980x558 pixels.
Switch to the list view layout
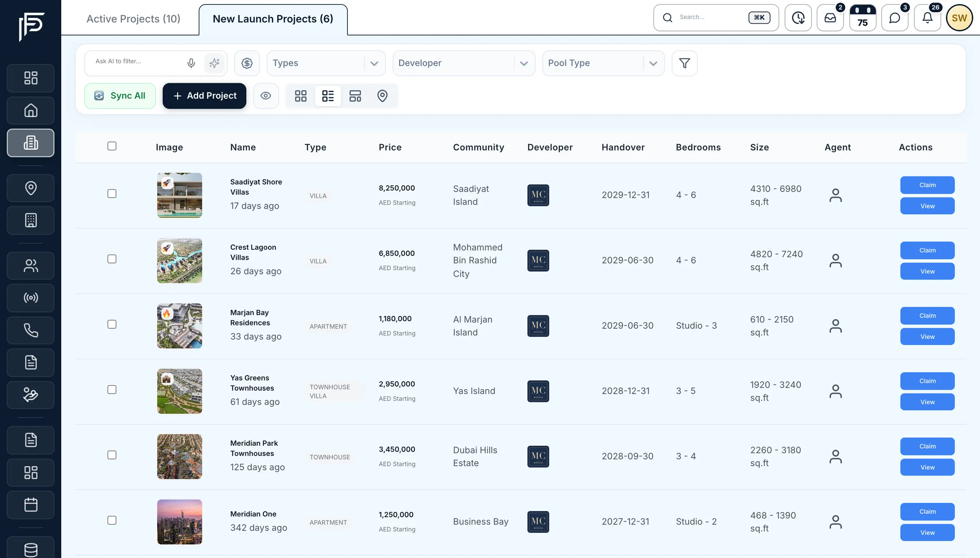(328, 96)
